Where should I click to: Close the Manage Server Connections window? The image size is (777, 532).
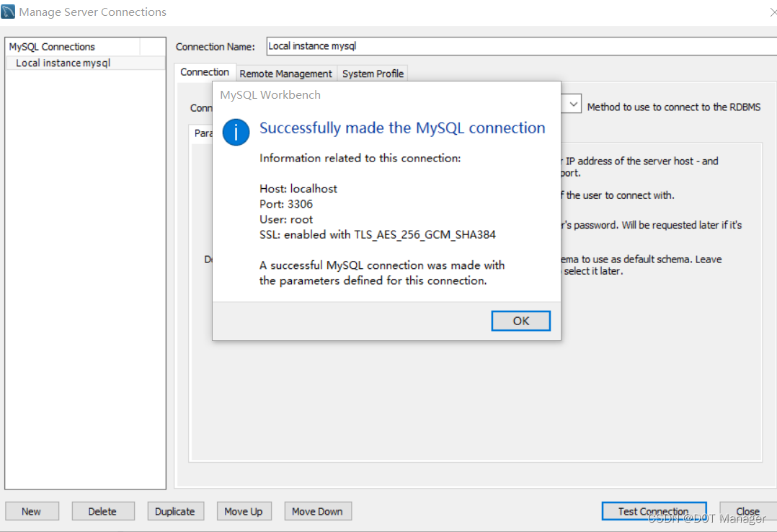click(747, 511)
